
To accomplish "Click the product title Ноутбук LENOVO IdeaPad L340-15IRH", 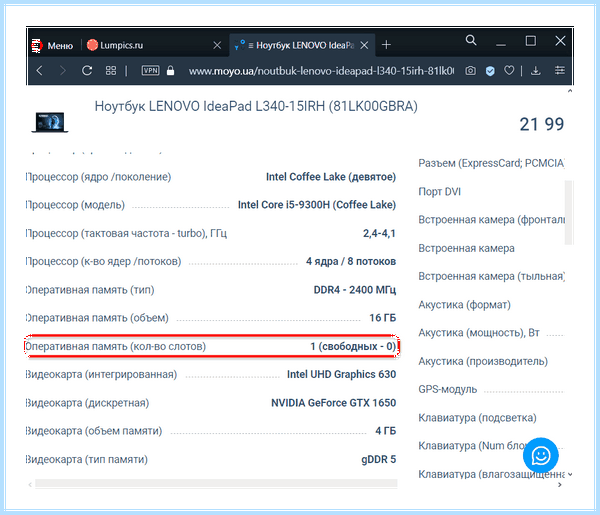I will point(256,106).
